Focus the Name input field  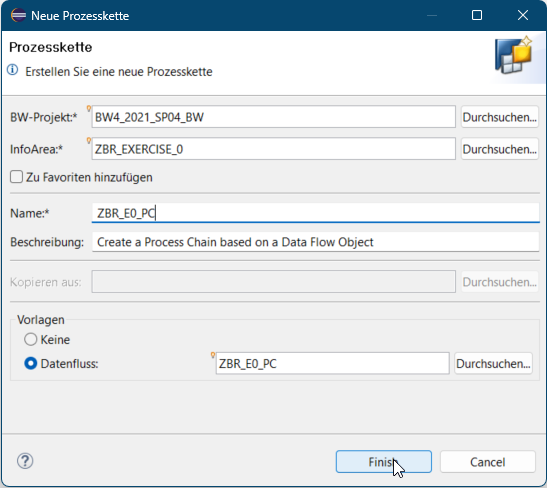(x=316, y=213)
